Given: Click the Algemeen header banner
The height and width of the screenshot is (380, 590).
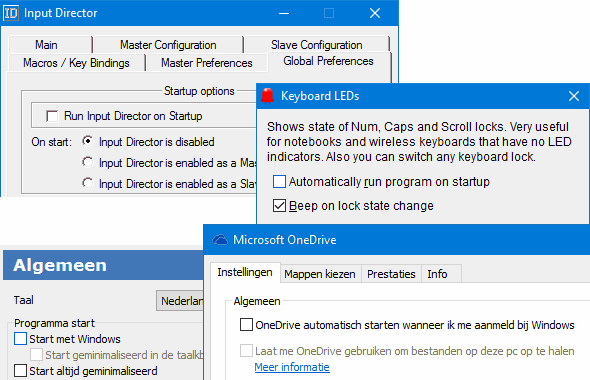Looking at the screenshot, I should point(103,265).
